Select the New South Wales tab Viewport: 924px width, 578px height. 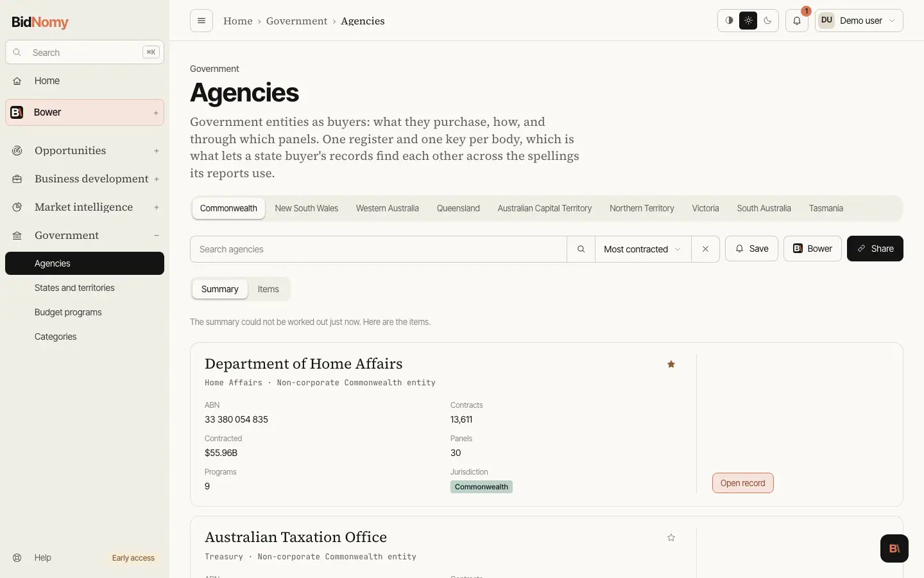[x=307, y=208]
